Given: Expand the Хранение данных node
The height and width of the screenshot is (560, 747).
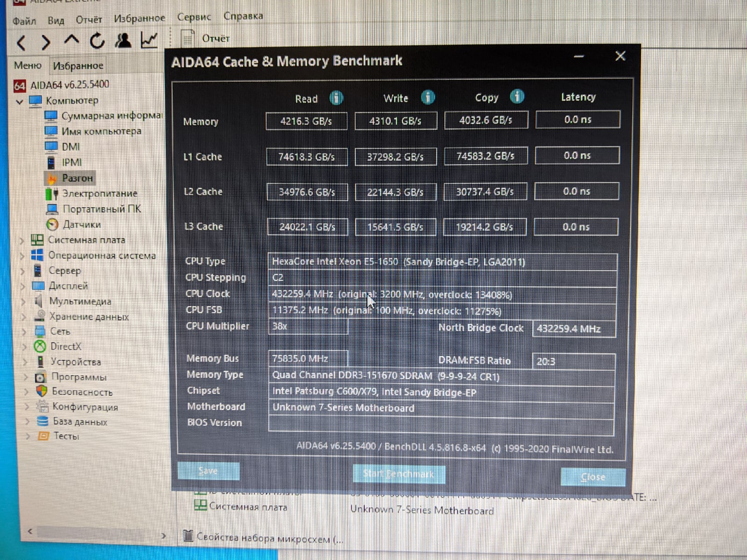Looking at the screenshot, I should pos(24,317).
